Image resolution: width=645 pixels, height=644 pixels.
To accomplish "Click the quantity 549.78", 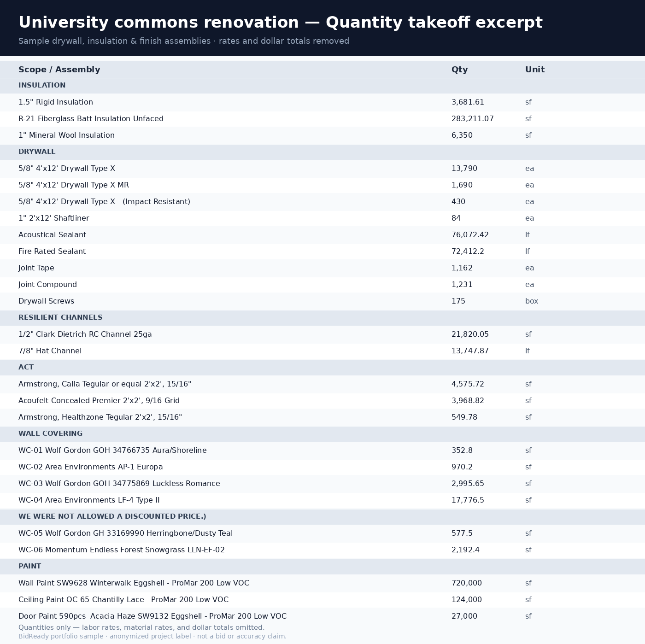I will tap(464, 417).
